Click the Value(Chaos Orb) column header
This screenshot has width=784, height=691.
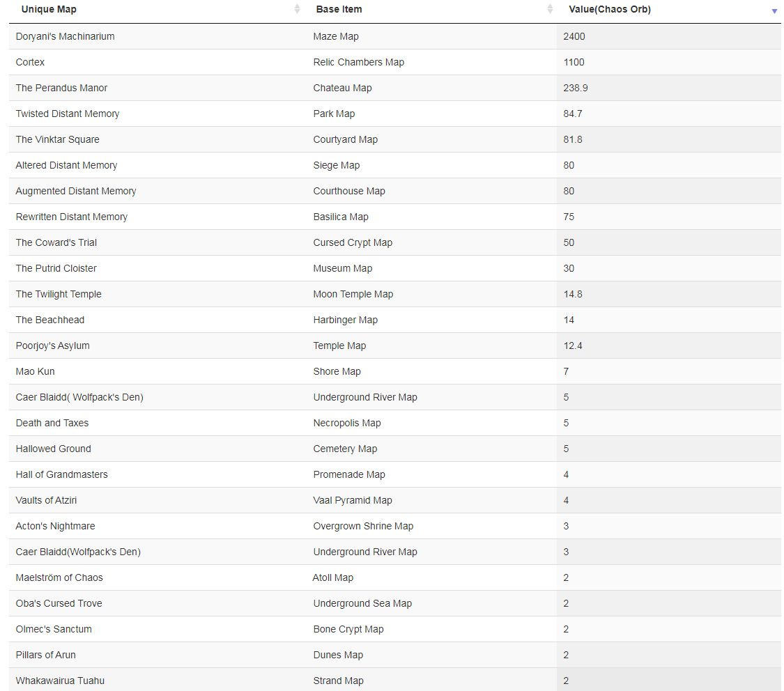(x=610, y=9)
